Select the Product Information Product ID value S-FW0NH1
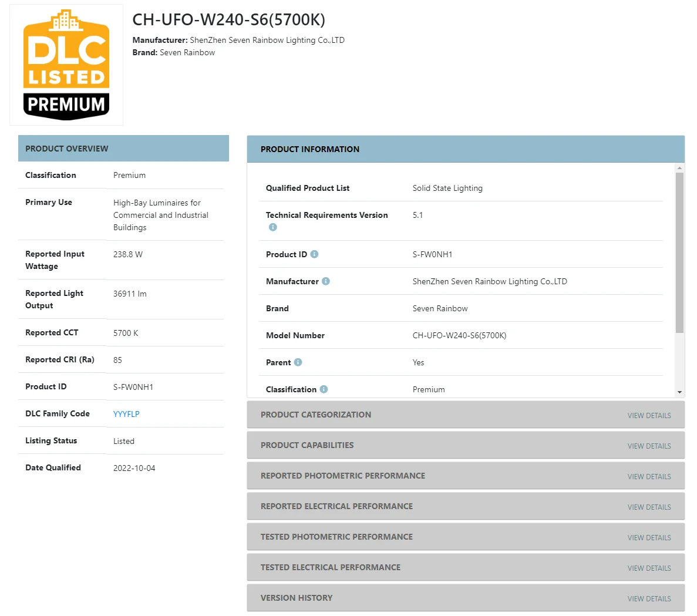697x616 pixels. (x=432, y=255)
